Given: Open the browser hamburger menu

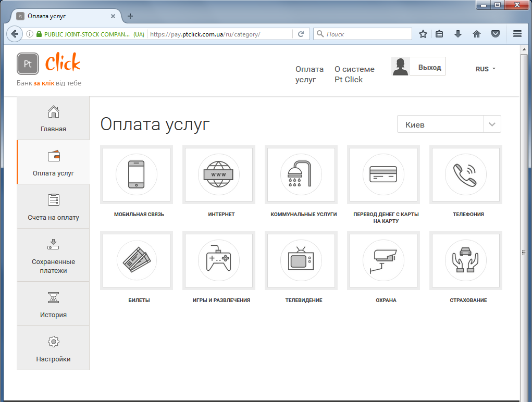Looking at the screenshot, I should (x=517, y=34).
